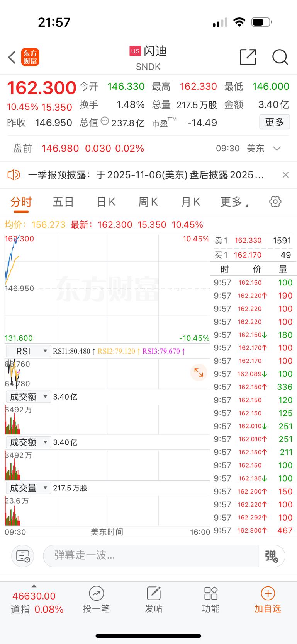
Task: Tap trade row with volume 336
Action: [253, 387]
